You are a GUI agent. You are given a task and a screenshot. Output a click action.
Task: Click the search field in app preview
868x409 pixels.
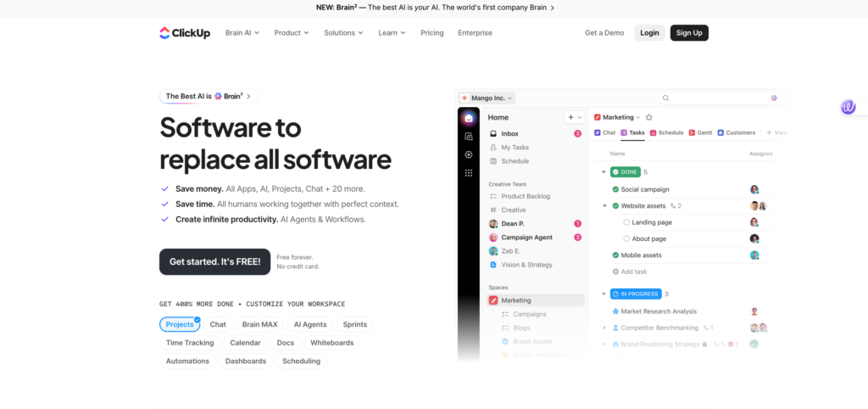coord(719,98)
